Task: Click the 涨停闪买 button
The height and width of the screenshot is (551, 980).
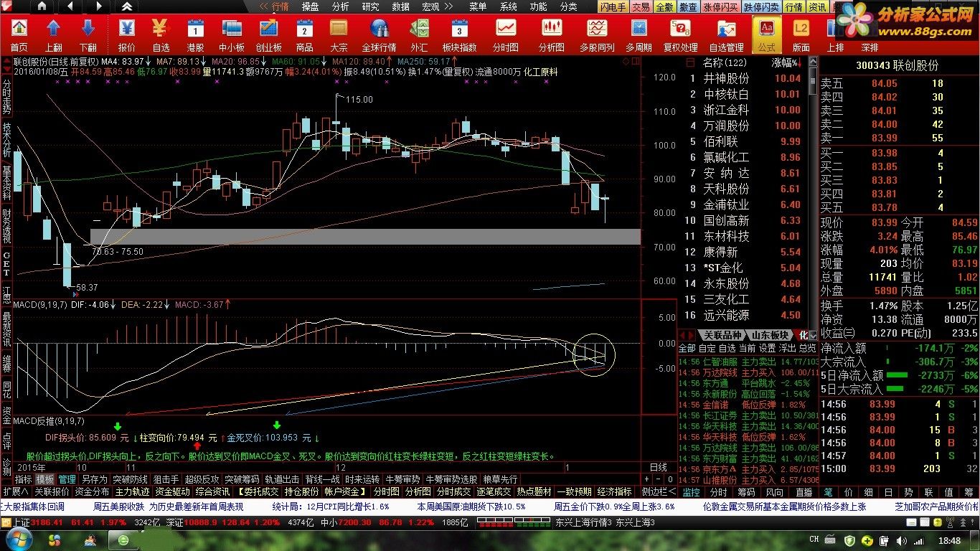Action: pyautogui.click(x=720, y=6)
